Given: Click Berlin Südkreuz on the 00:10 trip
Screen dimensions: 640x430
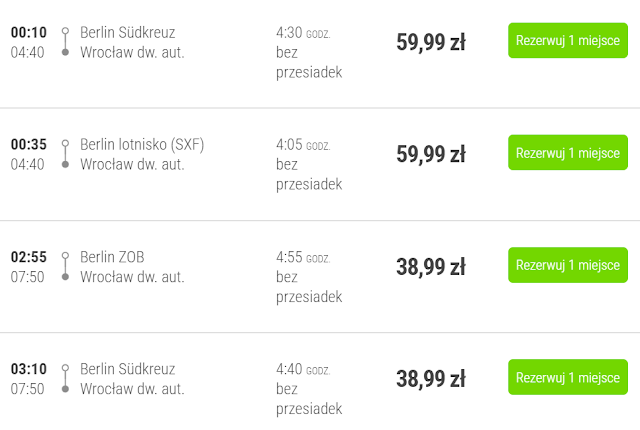Looking at the screenshot, I should [x=127, y=32].
